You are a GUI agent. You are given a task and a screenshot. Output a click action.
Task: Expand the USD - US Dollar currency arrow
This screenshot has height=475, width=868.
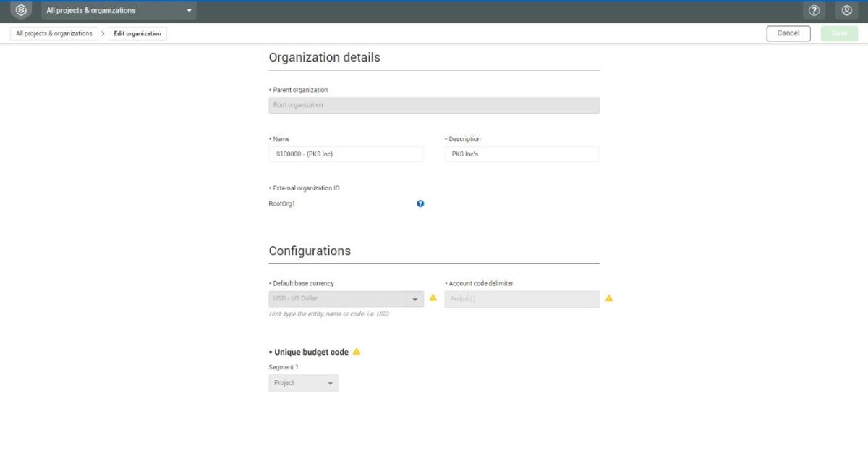click(x=415, y=299)
